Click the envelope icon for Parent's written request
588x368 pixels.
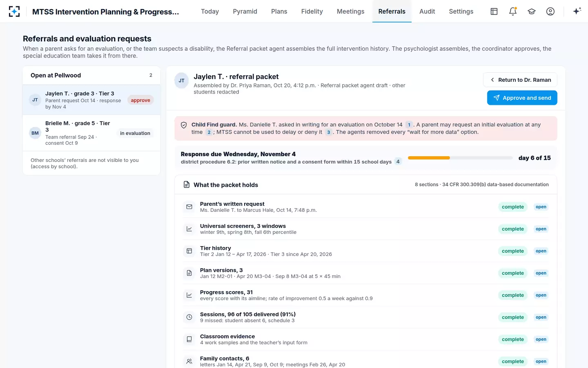(x=189, y=207)
